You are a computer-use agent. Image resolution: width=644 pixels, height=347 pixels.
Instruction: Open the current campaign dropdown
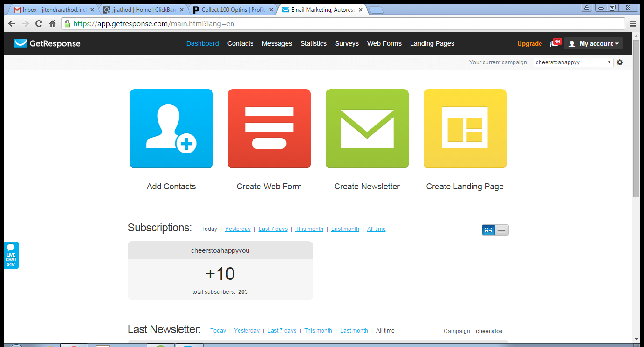point(573,62)
